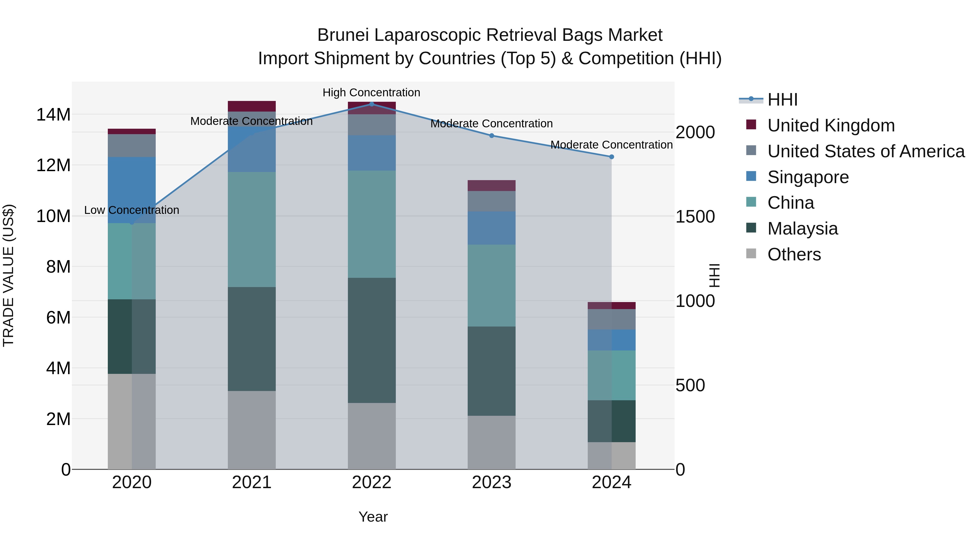The height and width of the screenshot is (551, 980).
Task: Click the 2000 HHI axis tick label
Action: [696, 132]
